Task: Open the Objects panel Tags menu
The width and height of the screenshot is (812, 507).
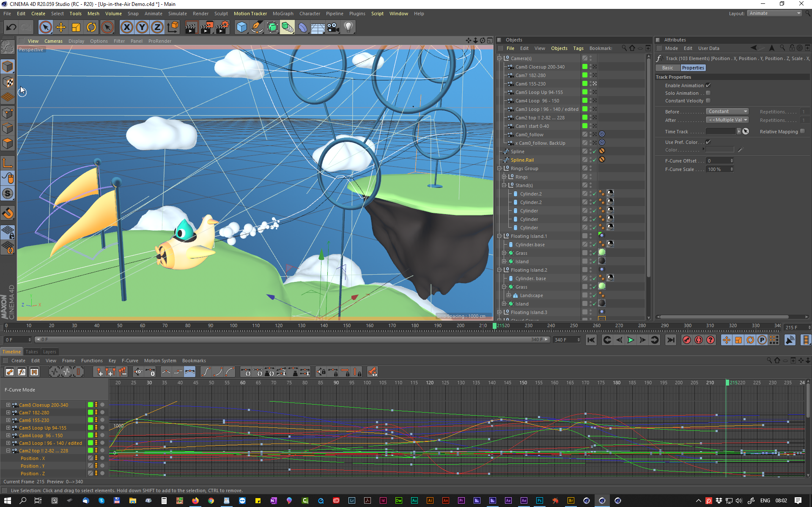Action: coord(578,48)
